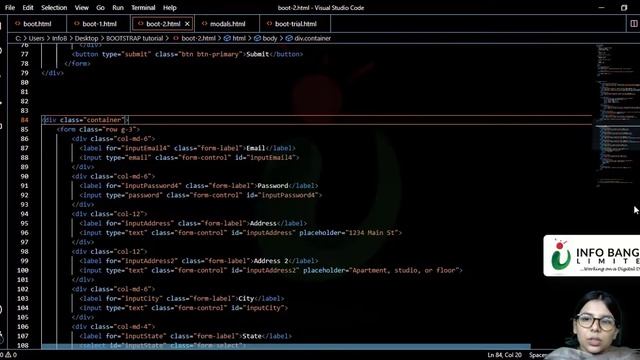Screen dimensions: 640x360
Task: Click the closing form tag on line 78
Action: pos(77,64)
